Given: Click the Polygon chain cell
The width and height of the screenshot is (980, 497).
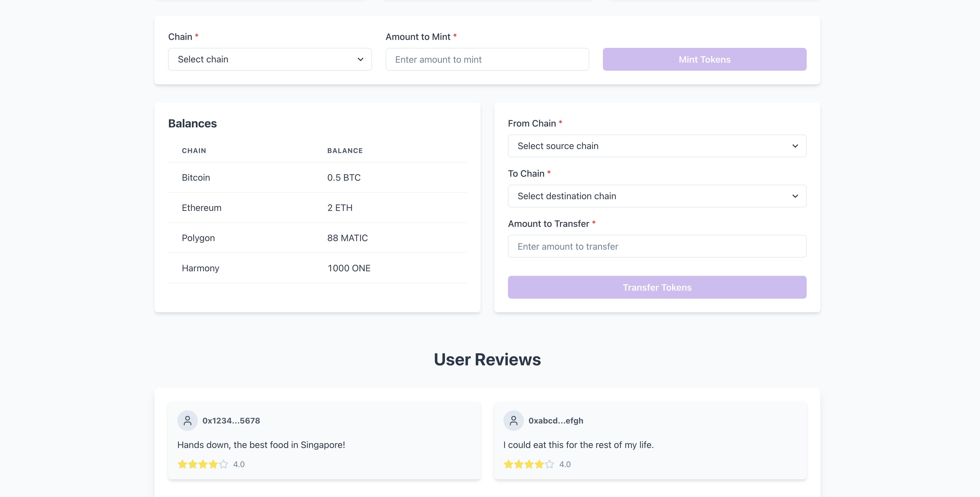Looking at the screenshot, I should coord(198,238).
